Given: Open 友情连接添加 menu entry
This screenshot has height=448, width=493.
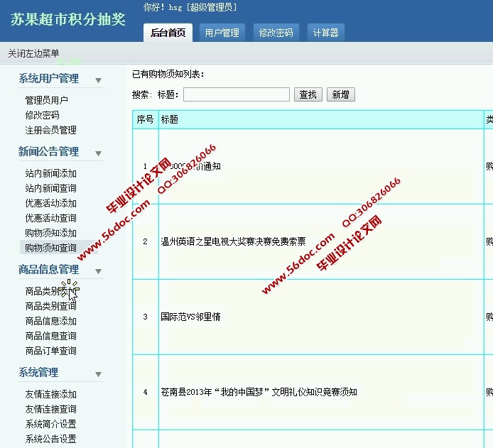Looking at the screenshot, I should (51, 394).
